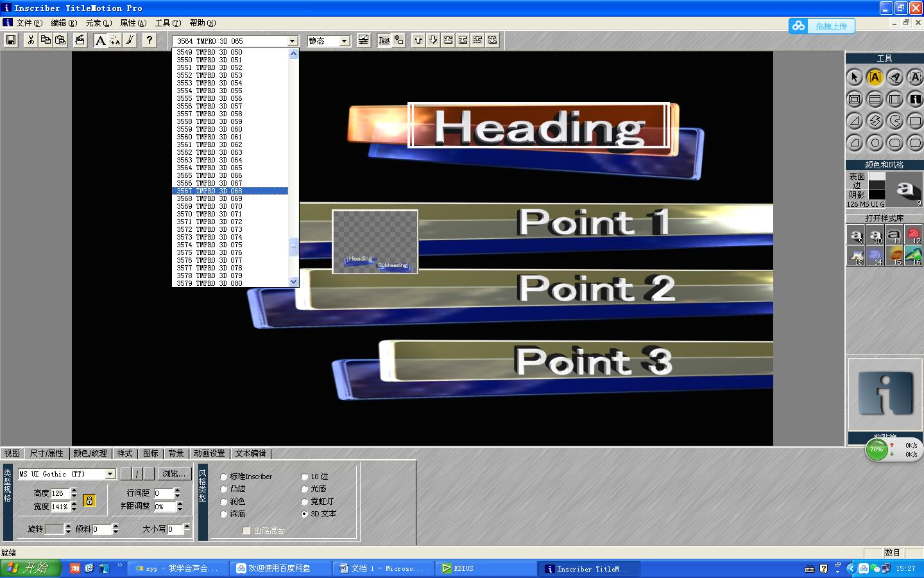Click the 表面 face color swatch
Image resolution: width=924 pixels, height=578 pixels.
pyautogui.click(x=877, y=176)
